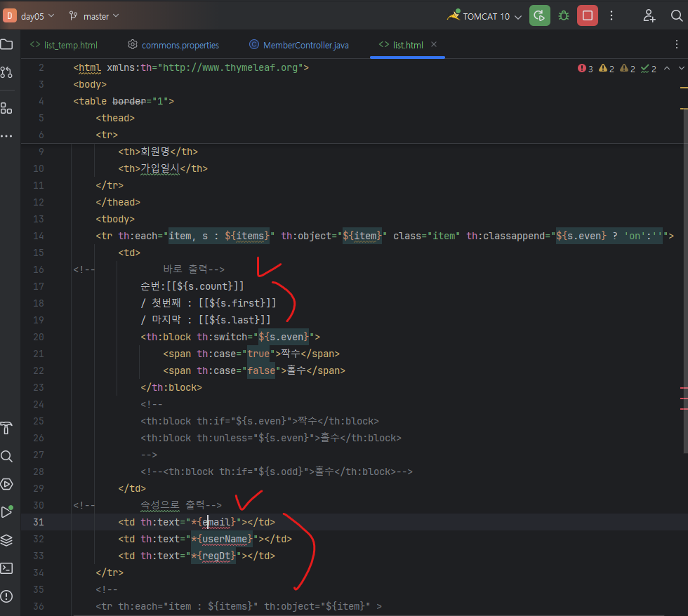The height and width of the screenshot is (616, 688).
Task: Open Code With Me add user icon
Action: coord(649,15)
